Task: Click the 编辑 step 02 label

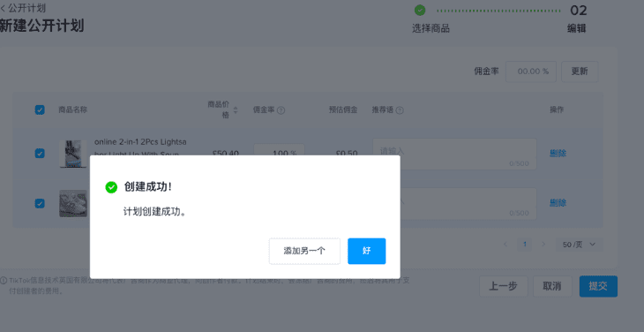Action: [x=577, y=28]
